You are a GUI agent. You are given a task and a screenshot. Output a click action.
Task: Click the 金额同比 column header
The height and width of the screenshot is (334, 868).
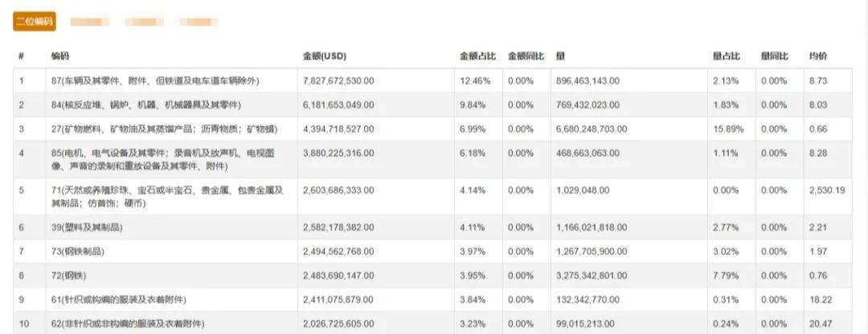click(x=526, y=56)
